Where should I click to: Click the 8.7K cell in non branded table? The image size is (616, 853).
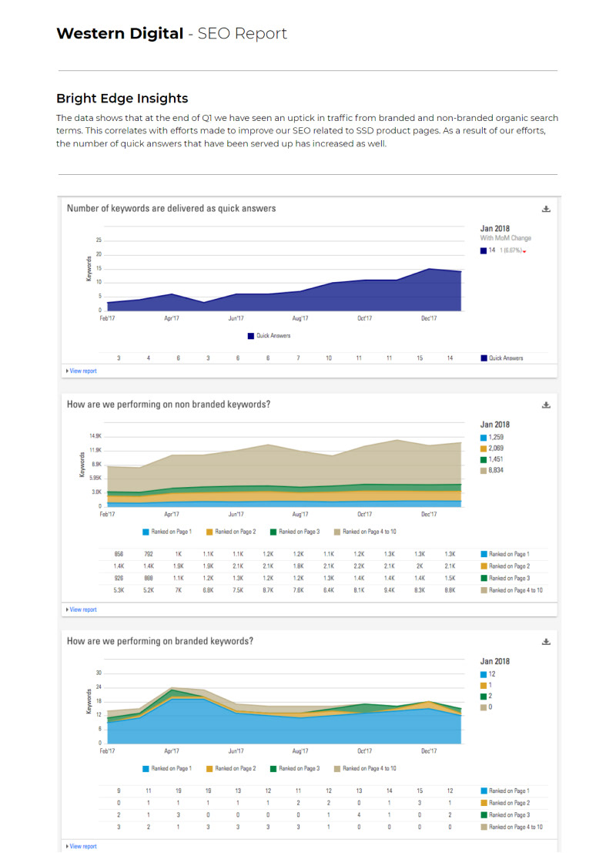(x=268, y=590)
